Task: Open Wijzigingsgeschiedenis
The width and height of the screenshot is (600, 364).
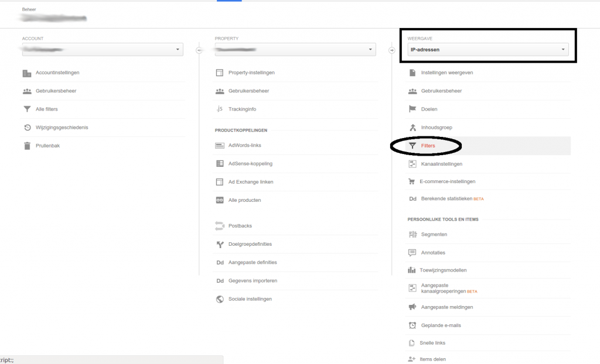Action: pos(62,128)
